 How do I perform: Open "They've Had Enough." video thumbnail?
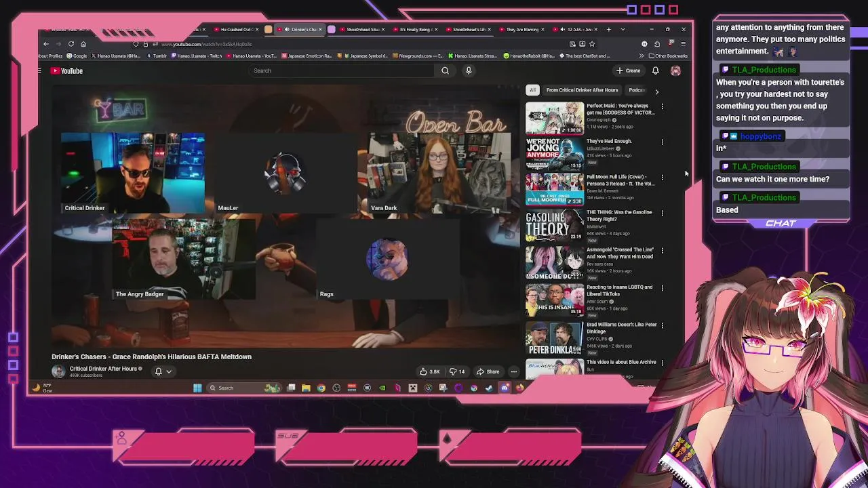[x=555, y=153]
